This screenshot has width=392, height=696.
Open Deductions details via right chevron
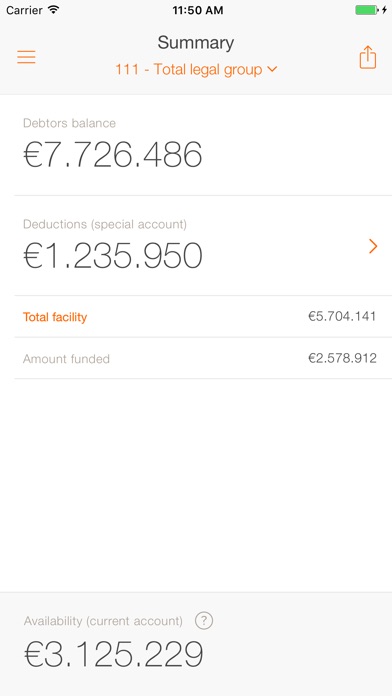coord(373,246)
